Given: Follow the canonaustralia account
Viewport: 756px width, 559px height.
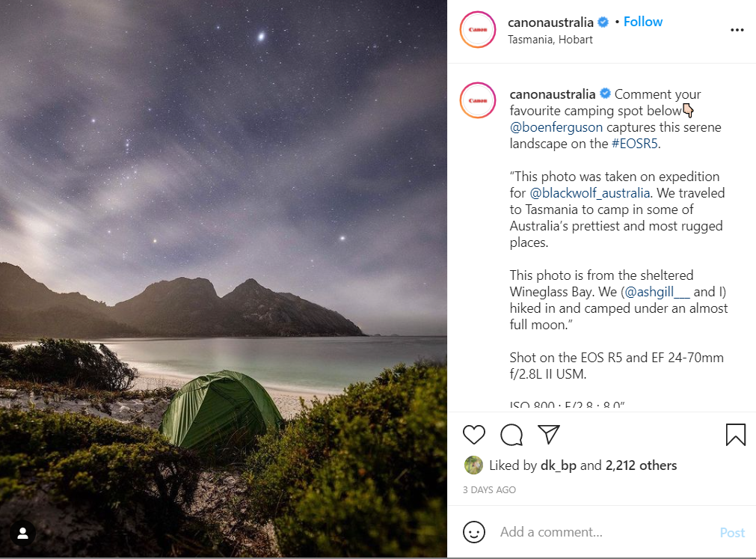Looking at the screenshot, I should tap(643, 22).
